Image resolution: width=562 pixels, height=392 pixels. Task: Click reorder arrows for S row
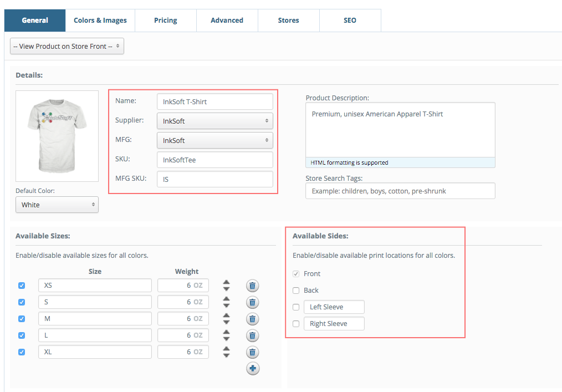(x=226, y=302)
